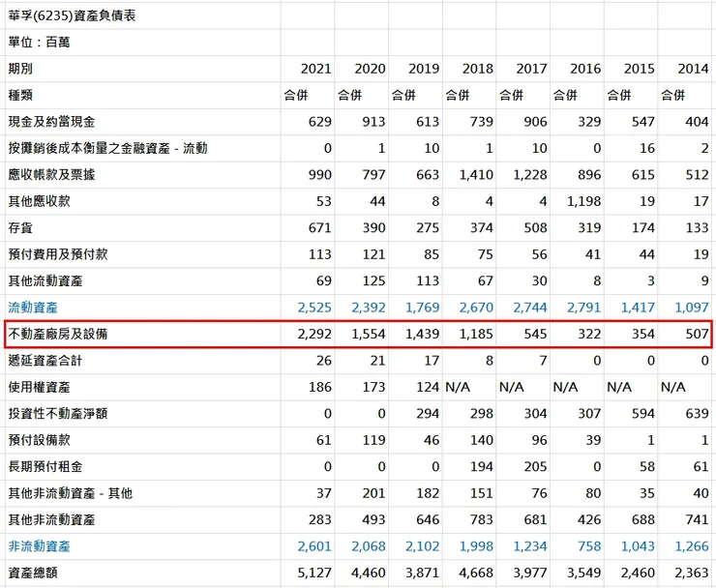Click the 2017 receivables value 1,228
This screenshot has height=588, width=716.
[530, 175]
